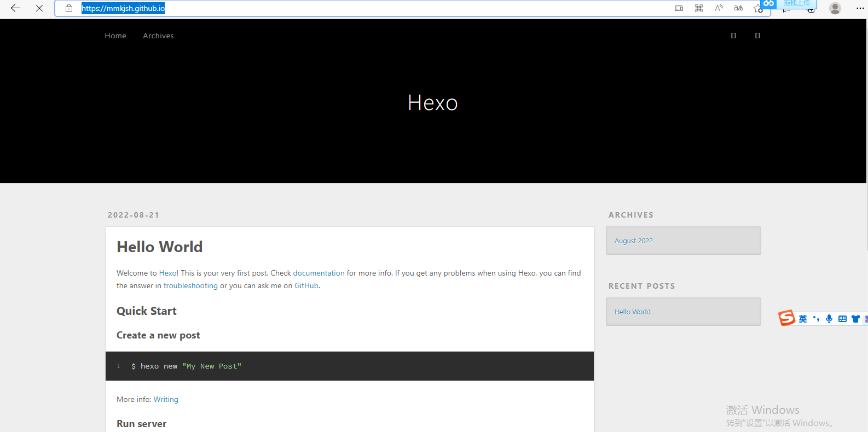Image resolution: width=868 pixels, height=432 pixels.
Task: Stop page loading with the X button
Action: point(39,8)
